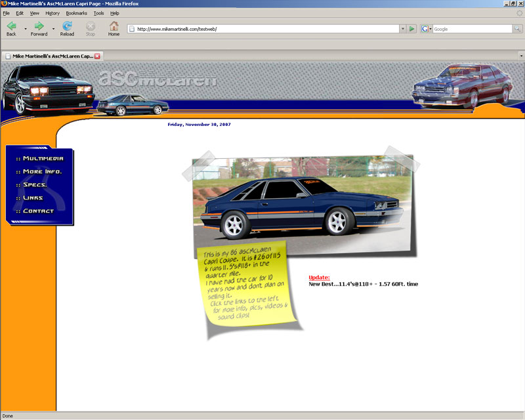Click the maroon Capri image in banner
Screen dimensions: 525x420
(463, 86)
